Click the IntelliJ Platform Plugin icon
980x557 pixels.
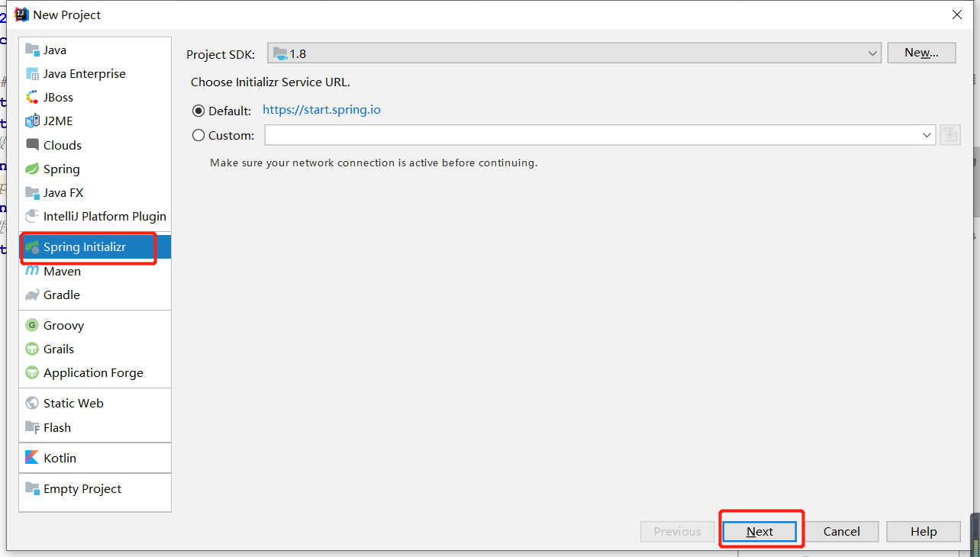(x=32, y=216)
